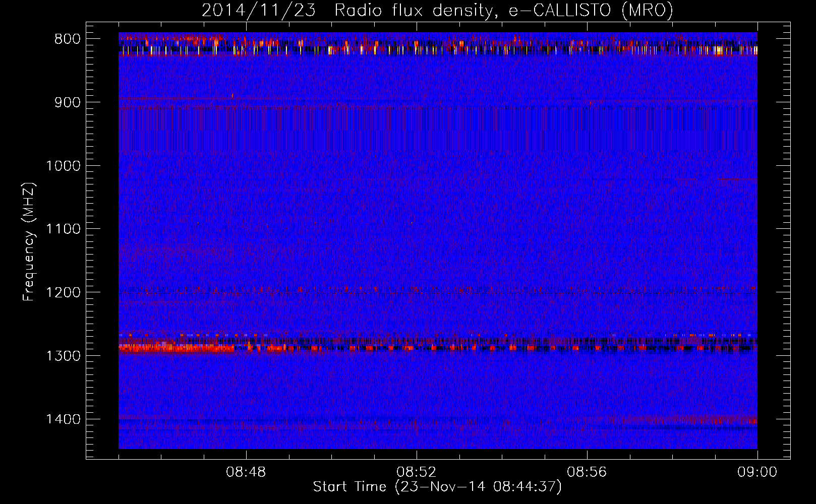Click the 900 frequency axis label
This screenshot has height=504, width=816.
[68, 102]
